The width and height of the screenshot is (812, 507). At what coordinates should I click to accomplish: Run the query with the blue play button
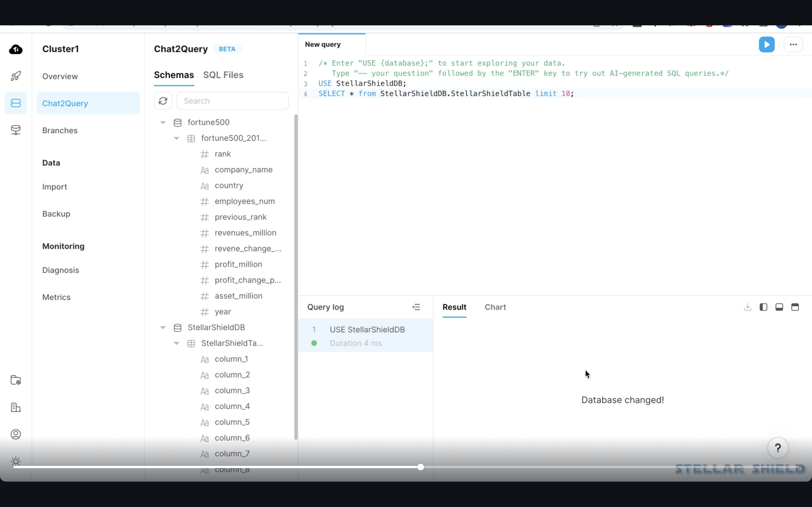(x=766, y=45)
